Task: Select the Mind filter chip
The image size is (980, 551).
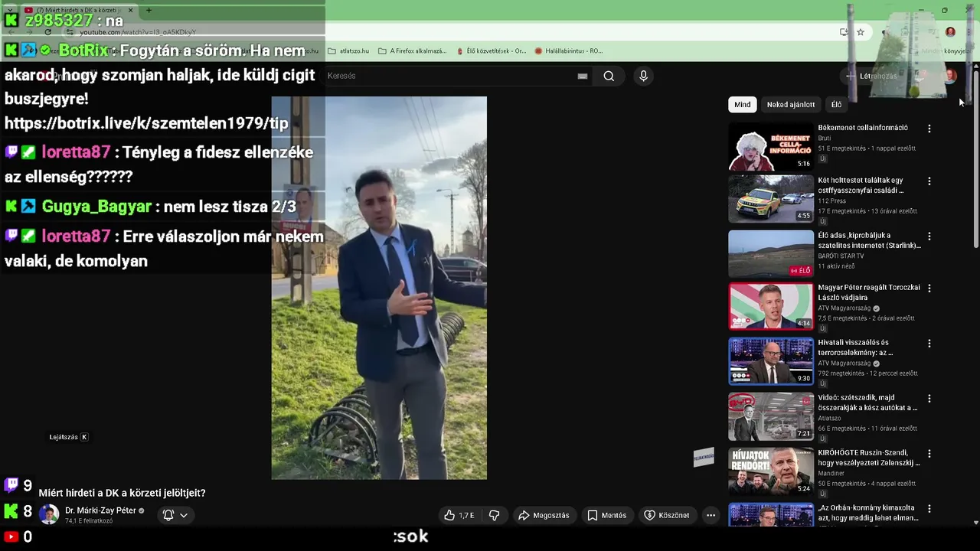Action: click(x=743, y=105)
